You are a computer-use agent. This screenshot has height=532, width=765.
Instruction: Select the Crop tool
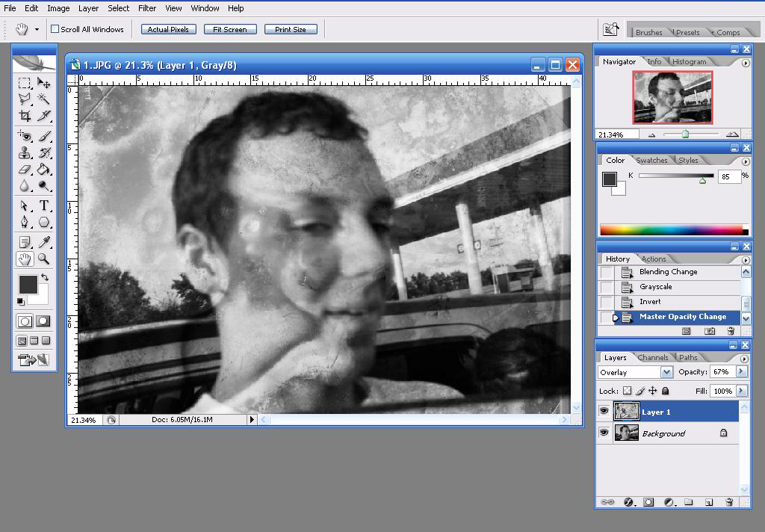24,115
